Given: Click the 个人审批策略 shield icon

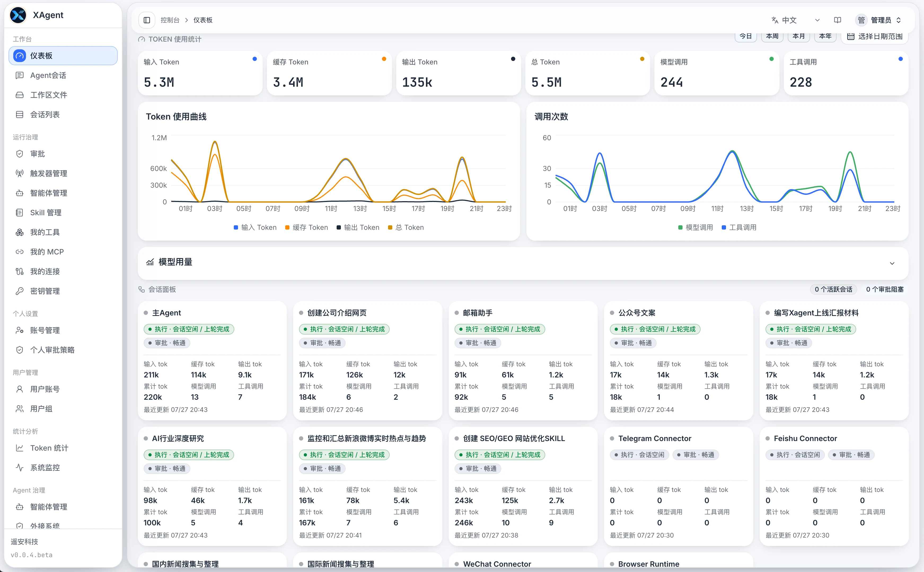Looking at the screenshot, I should click(20, 350).
